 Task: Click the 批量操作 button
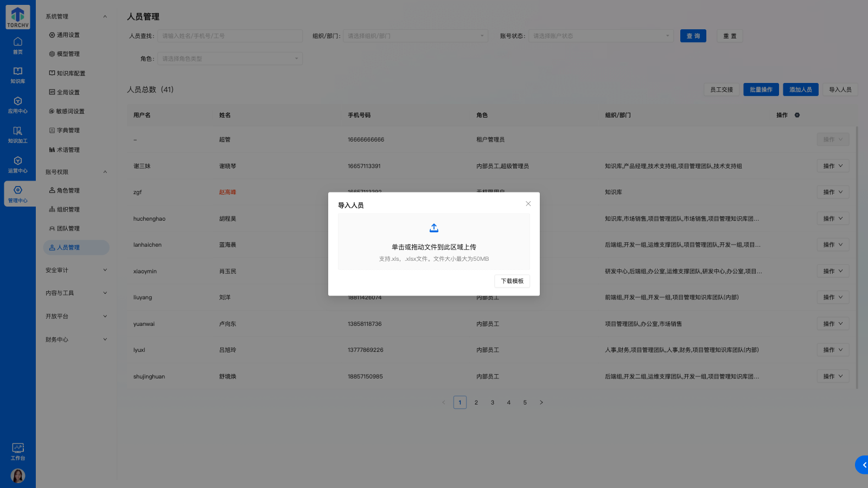761,89
